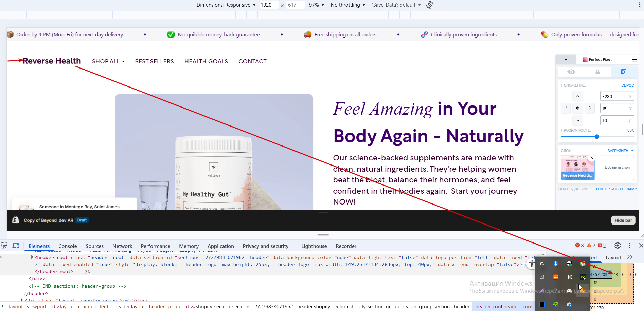Click the Hide bar button
This screenshot has height=311, width=644.
click(623, 220)
